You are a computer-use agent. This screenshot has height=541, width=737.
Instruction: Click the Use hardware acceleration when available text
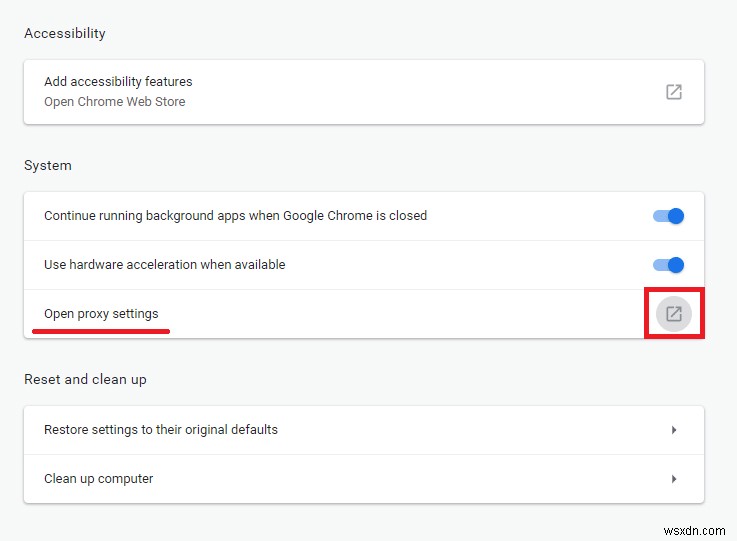(164, 265)
